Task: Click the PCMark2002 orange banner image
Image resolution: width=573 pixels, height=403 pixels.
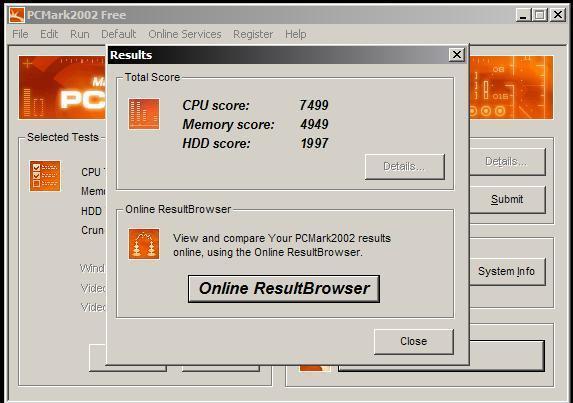Action: click(62, 87)
